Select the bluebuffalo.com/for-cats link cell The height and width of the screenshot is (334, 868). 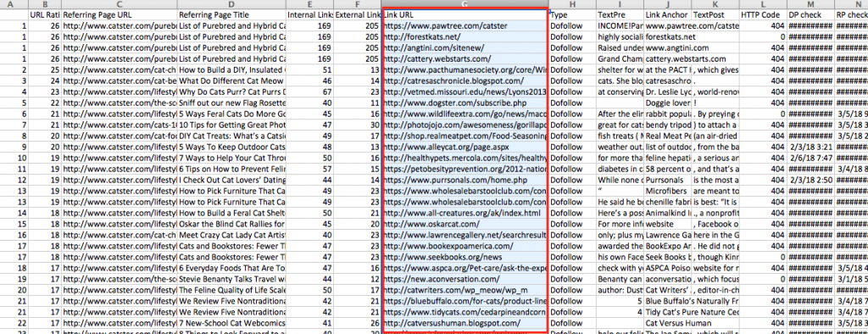click(x=465, y=301)
